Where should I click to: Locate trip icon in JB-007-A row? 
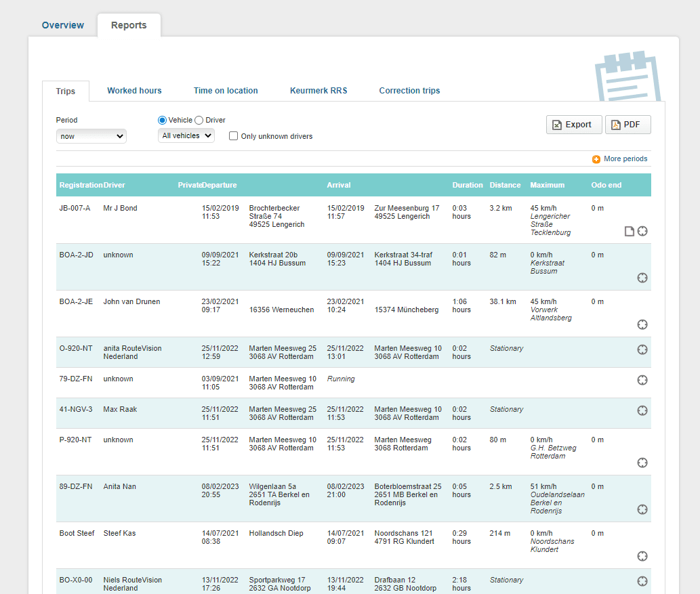pyautogui.click(x=642, y=231)
